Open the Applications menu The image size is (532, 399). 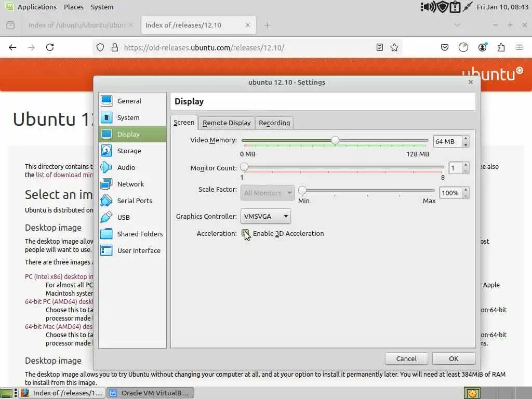[37, 7]
